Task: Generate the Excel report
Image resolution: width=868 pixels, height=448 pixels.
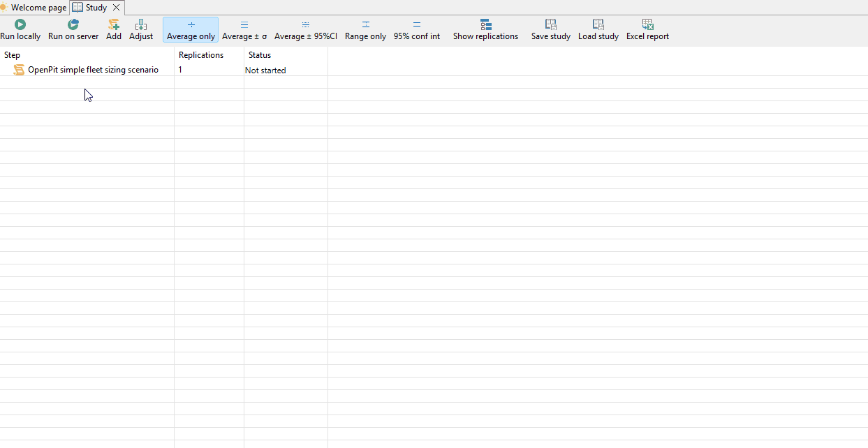Action: pyautogui.click(x=647, y=30)
